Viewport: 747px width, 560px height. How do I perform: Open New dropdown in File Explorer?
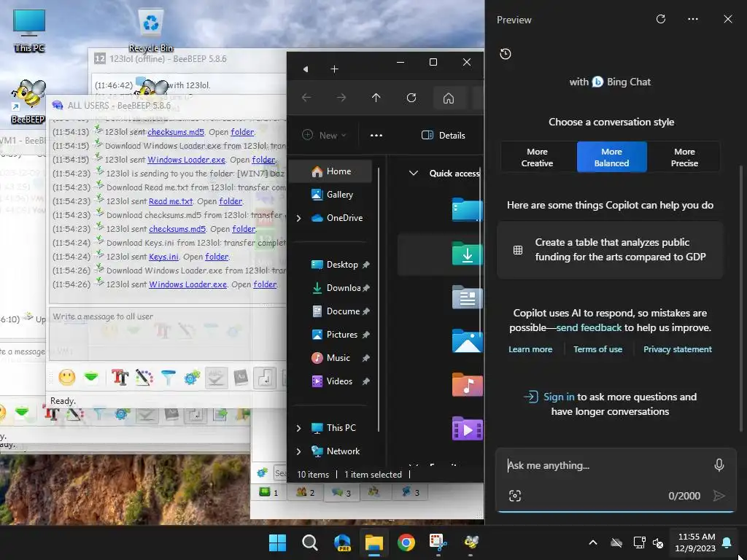(324, 135)
